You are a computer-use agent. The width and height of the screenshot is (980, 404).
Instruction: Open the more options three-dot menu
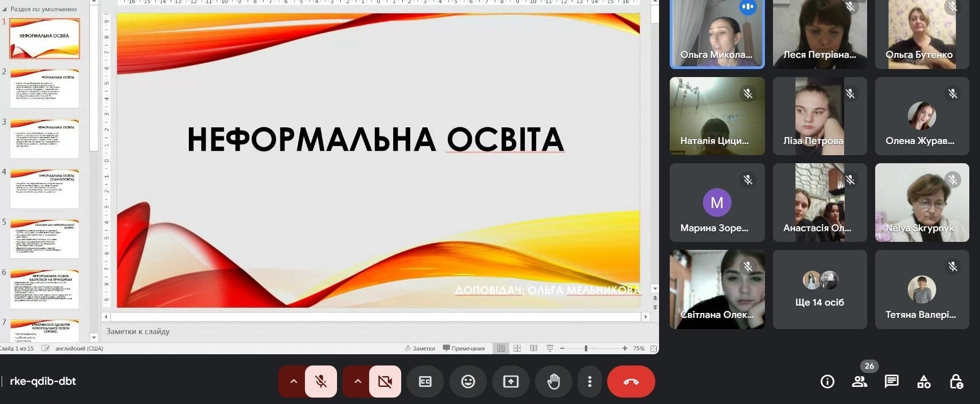pyautogui.click(x=589, y=382)
